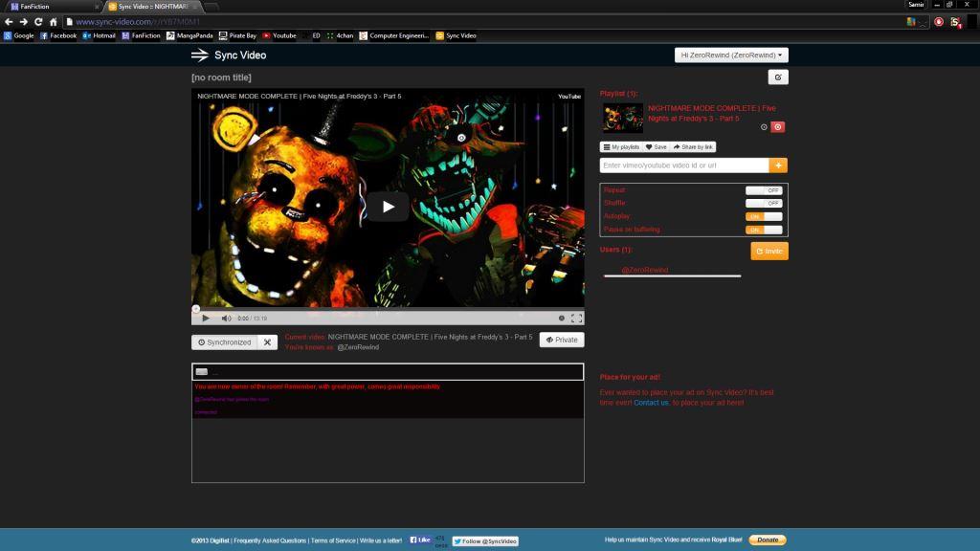980x551 pixels.
Task: Click the Sync Video logo arrow
Action: pyautogui.click(x=200, y=55)
